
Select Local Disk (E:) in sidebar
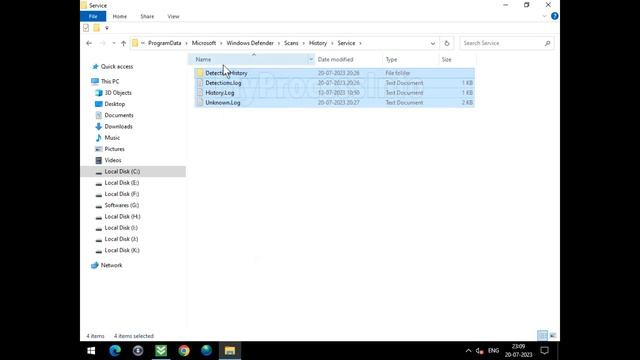(x=122, y=183)
